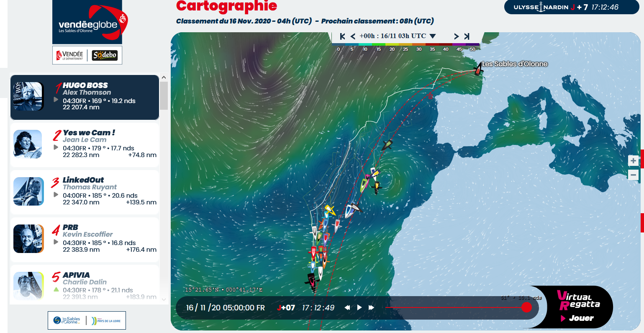This screenshot has height=333, width=644.
Task: Click Alex Thomson's photo thumbnail
Action: 28,96
